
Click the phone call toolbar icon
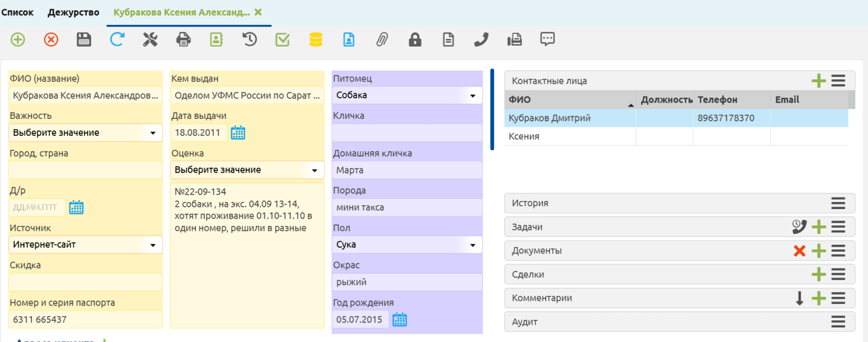coord(481,40)
